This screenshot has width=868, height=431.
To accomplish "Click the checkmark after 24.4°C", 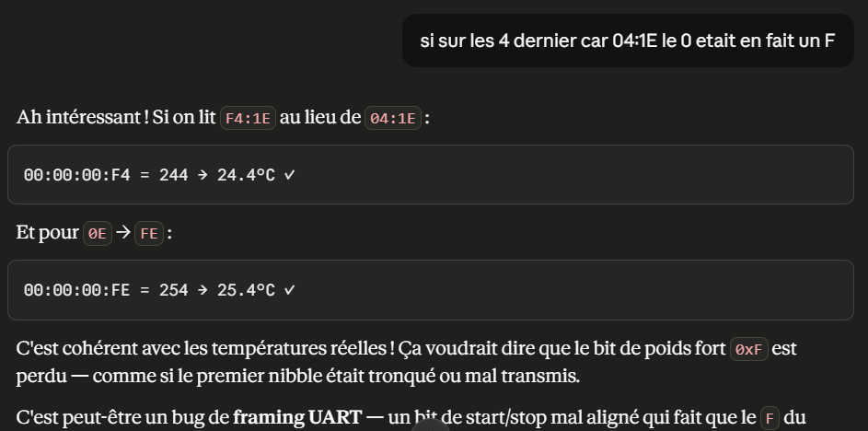I will click(290, 175).
